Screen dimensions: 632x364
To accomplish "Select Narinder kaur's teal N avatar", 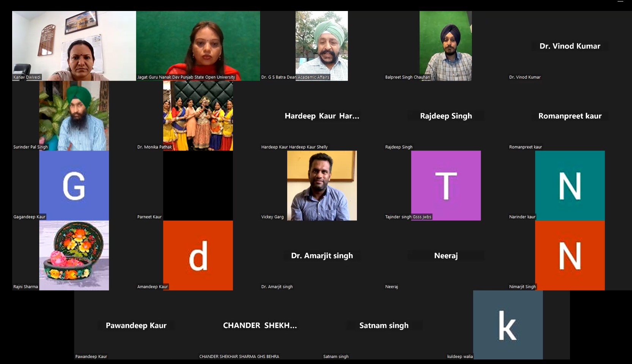I will pos(570,186).
